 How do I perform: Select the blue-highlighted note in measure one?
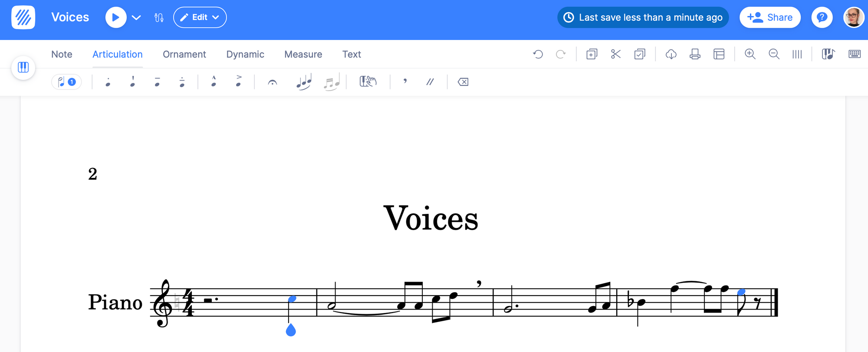(292, 299)
